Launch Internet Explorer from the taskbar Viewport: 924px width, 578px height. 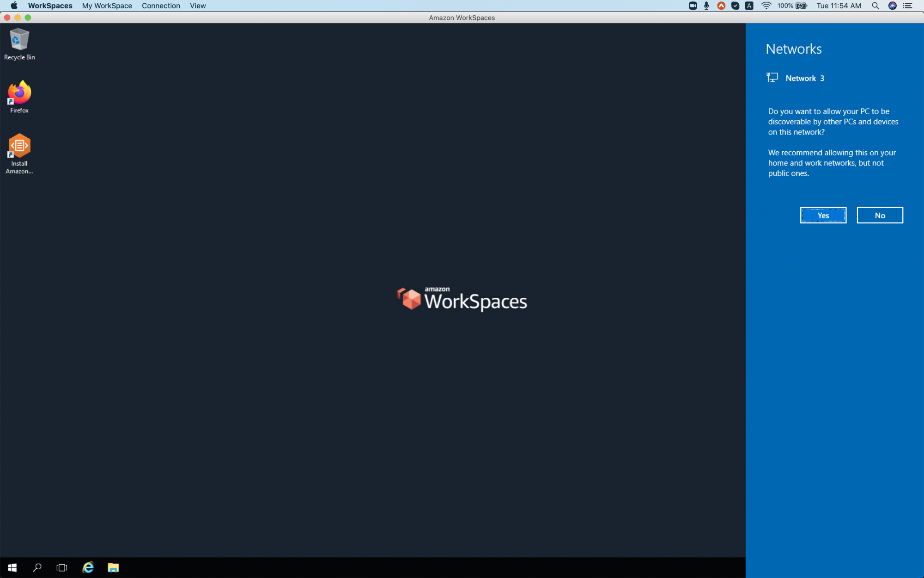[x=87, y=567]
